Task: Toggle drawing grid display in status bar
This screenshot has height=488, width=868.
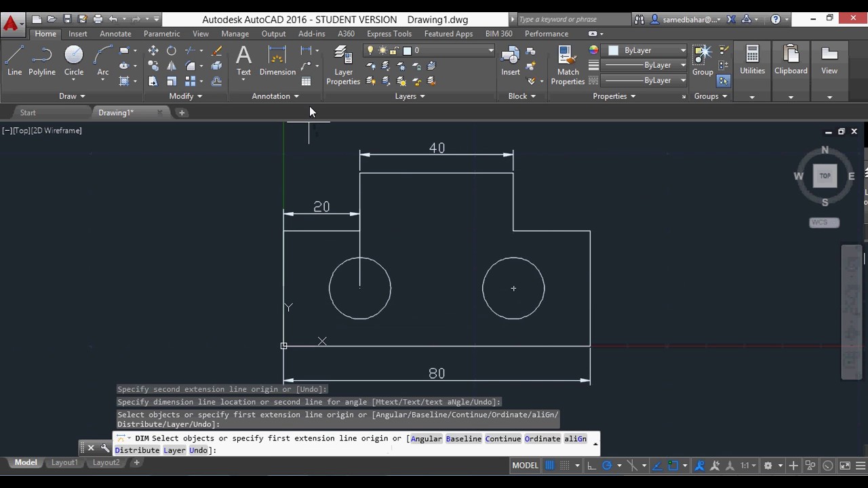Action: [x=549, y=466]
